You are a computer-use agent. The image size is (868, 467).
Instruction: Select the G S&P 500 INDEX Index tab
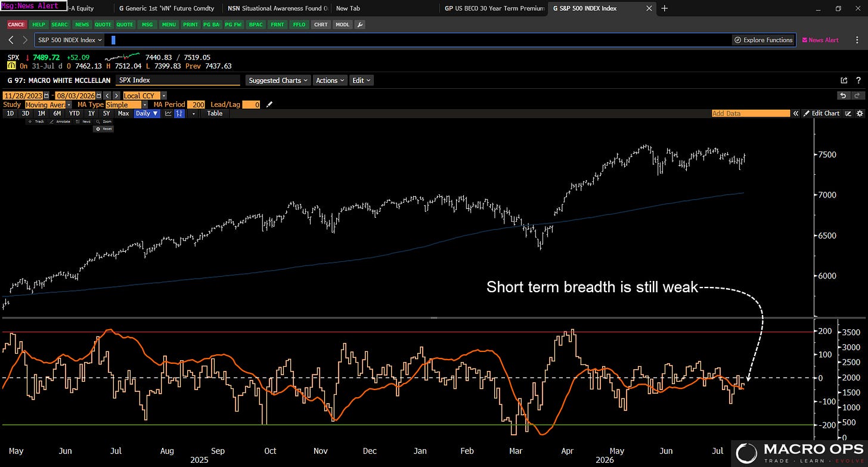coord(602,8)
